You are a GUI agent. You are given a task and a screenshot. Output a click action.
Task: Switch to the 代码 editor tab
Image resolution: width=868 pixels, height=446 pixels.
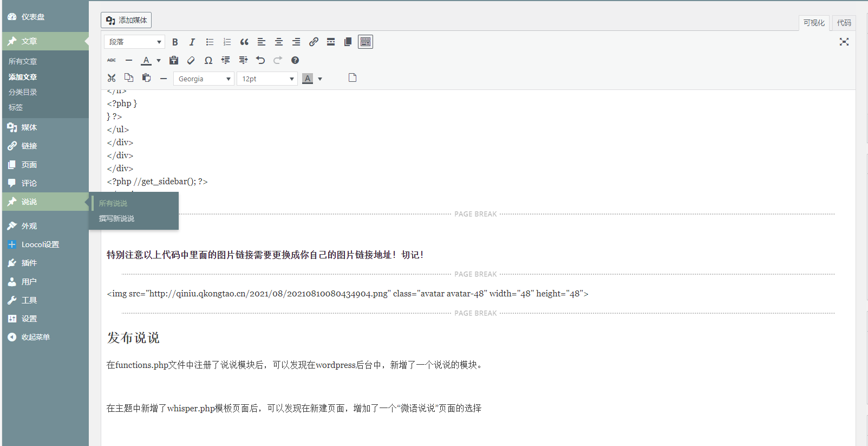pos(844,23)
